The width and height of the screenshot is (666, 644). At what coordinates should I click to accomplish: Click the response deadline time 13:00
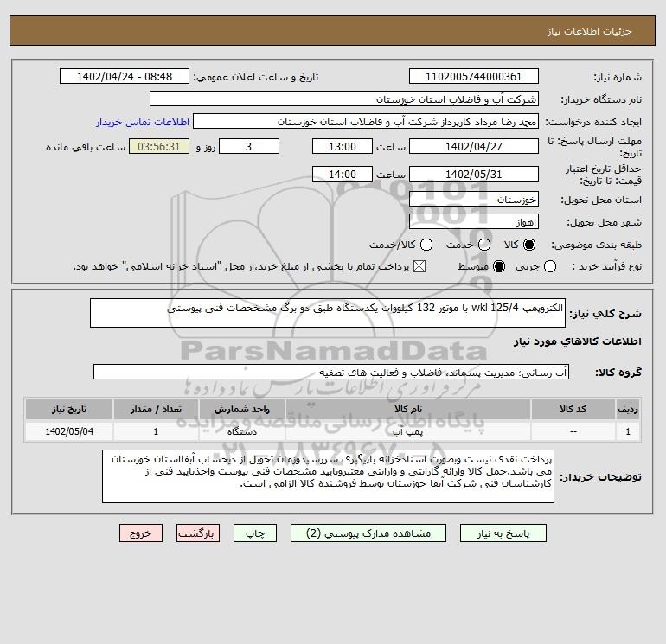(343, 146)
